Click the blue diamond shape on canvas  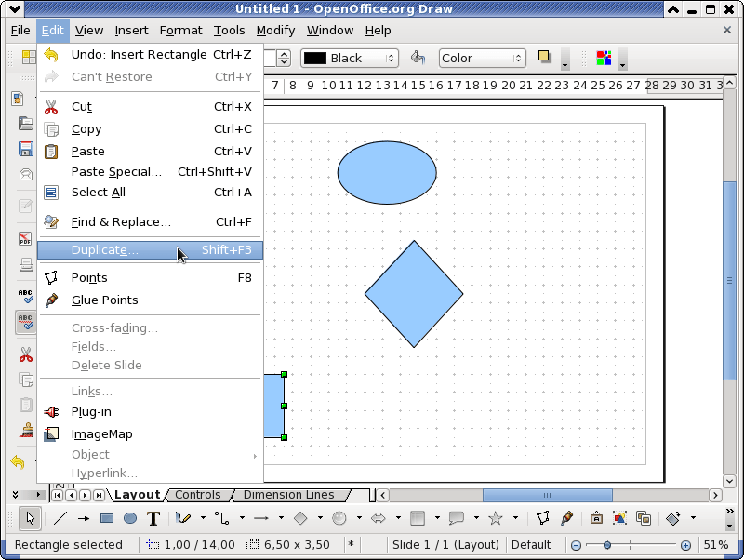tap(414, 294)
